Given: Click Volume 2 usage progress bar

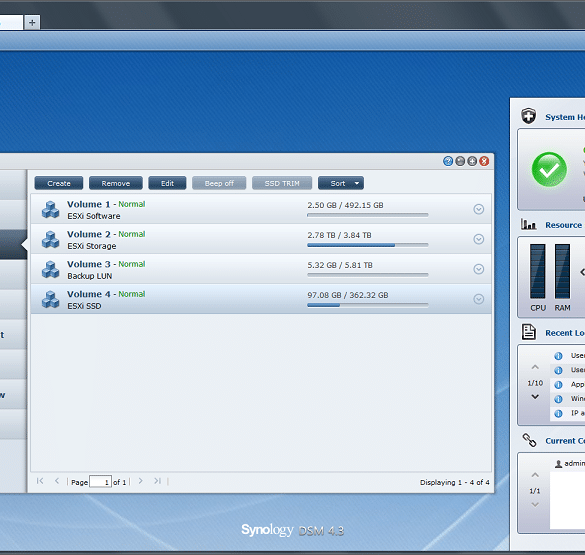Looking at the screenshot, I should pyautogui.click(x=367, y=245).
